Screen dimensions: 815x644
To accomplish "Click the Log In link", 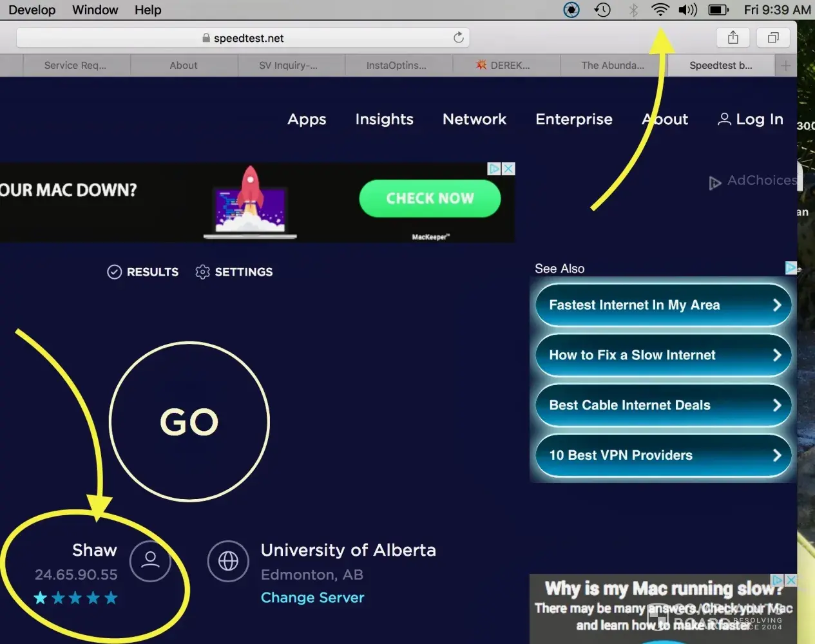I will [751, 119].
